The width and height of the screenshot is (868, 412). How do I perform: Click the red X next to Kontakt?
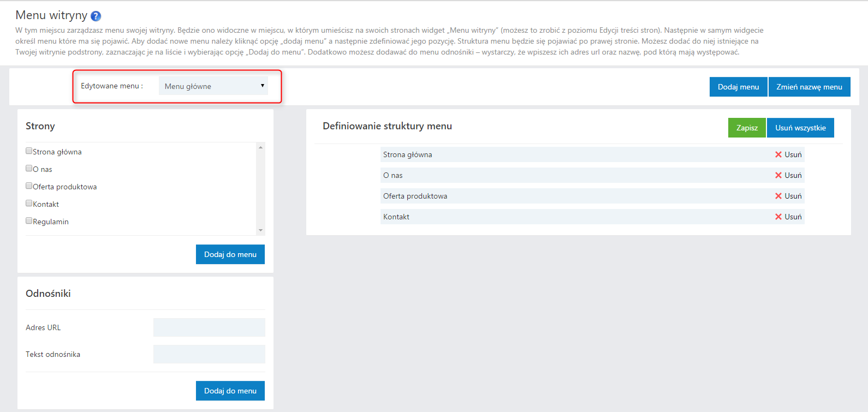tap(778, 217)
